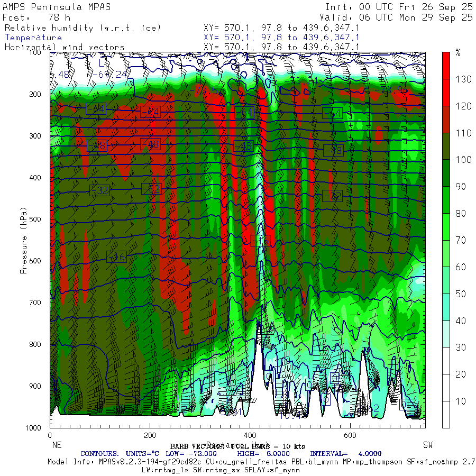The height and width of the screenshot is (476, 476).
Task: Click the 'CONTOURS: UNITS=°C' footer text
Action: pyautogui.click(x=120, y=454)
